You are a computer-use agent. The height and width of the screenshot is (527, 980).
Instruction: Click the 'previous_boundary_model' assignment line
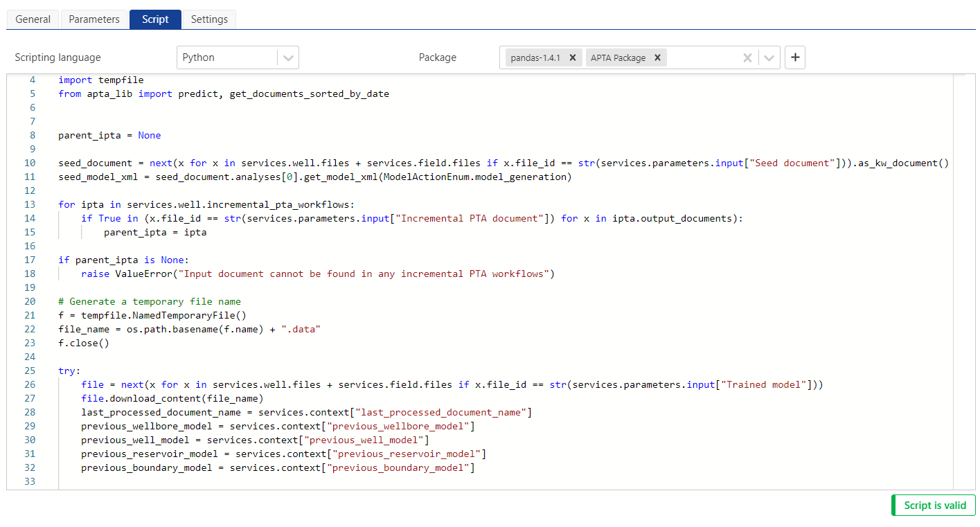(278, 468)
